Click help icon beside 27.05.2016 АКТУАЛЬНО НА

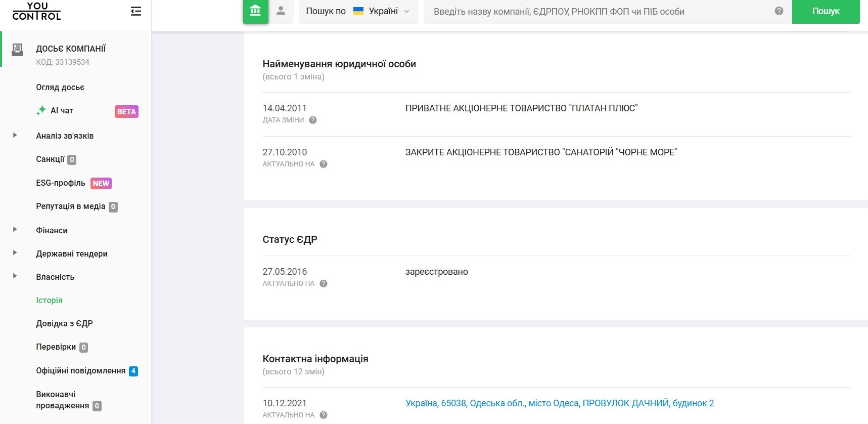pos(324,284)
